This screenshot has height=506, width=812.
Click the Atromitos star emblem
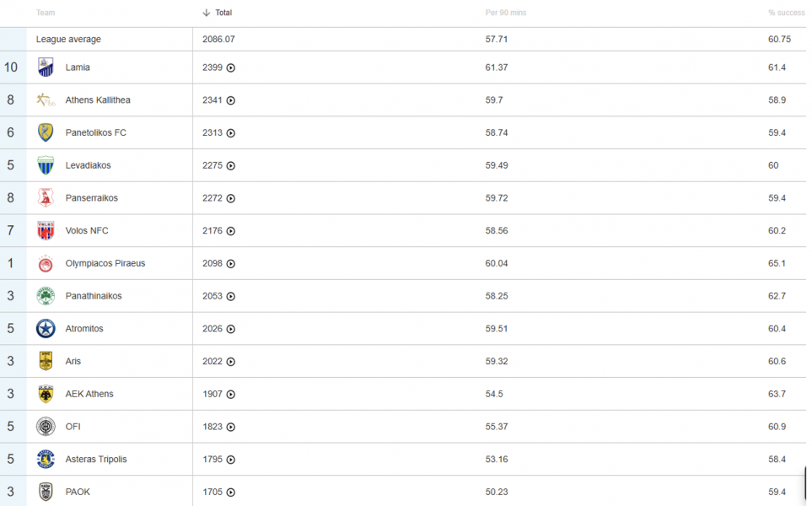click(x=46, y=328)
